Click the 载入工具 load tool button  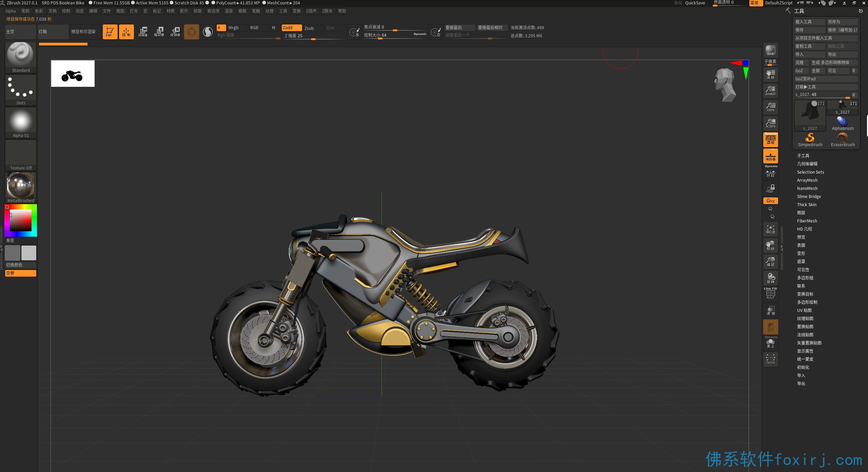point(810,22)
